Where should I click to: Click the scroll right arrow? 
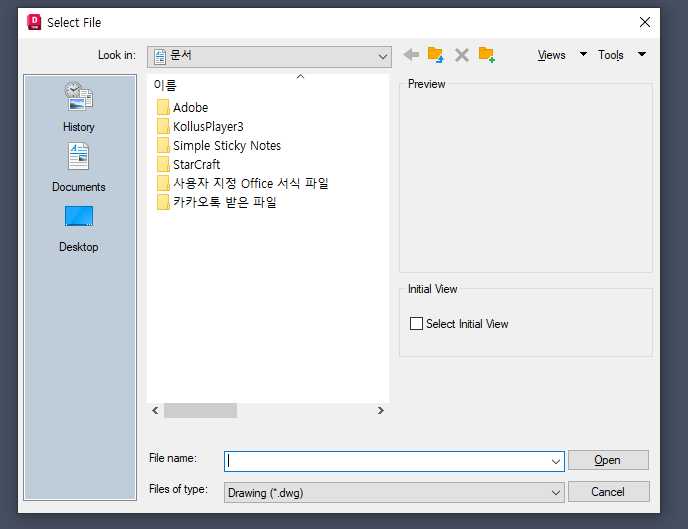(380, 411)
